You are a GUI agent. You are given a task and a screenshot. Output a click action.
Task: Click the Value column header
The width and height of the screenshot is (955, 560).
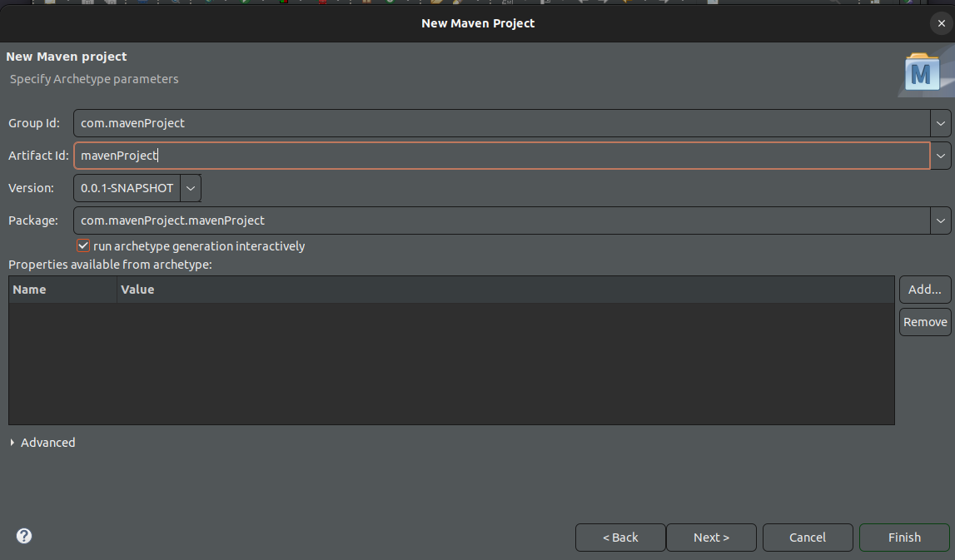point(505,290)
